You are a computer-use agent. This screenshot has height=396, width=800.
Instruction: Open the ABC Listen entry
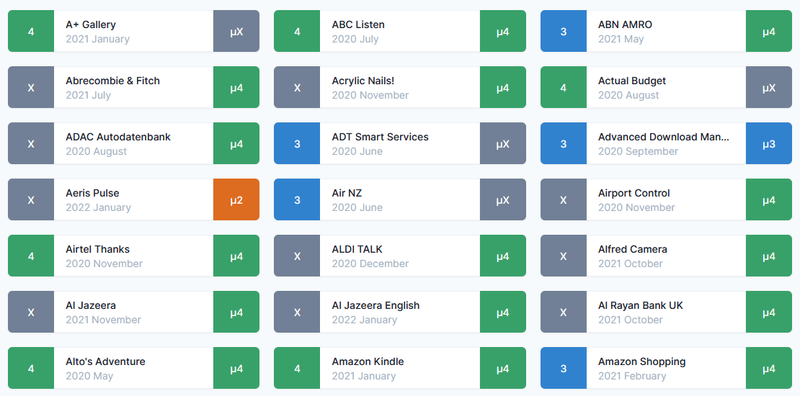[400, 31]
